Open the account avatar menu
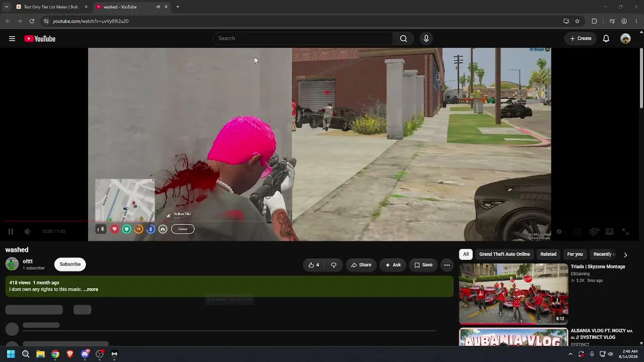The image size is (644, 362). (625, 39)
